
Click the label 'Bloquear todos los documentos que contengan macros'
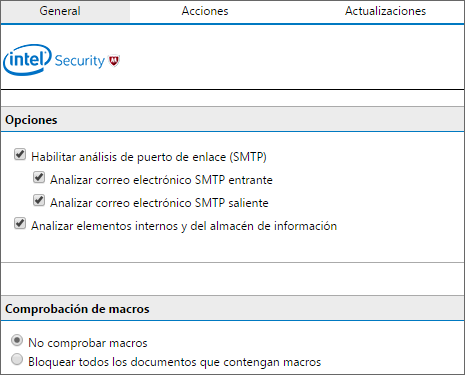pos(175,362)
